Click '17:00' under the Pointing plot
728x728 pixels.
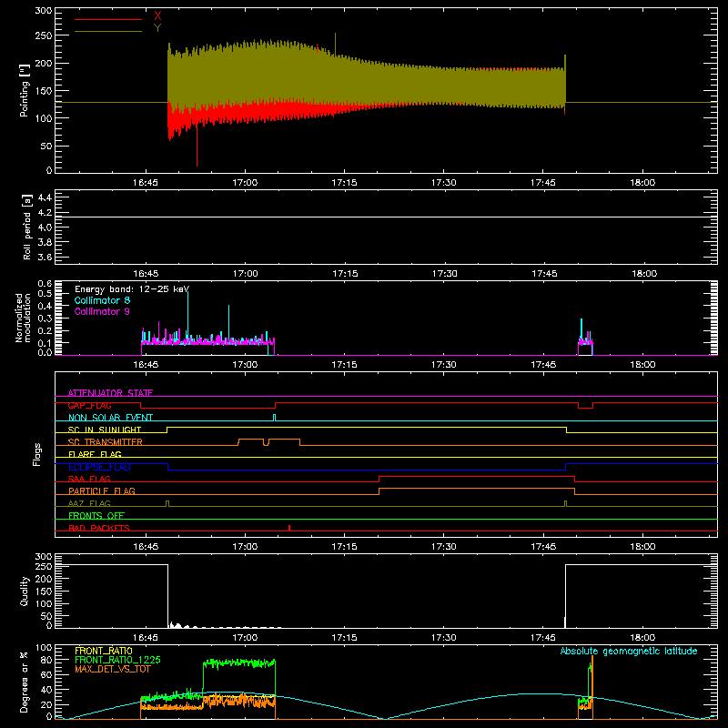point(245,183)
